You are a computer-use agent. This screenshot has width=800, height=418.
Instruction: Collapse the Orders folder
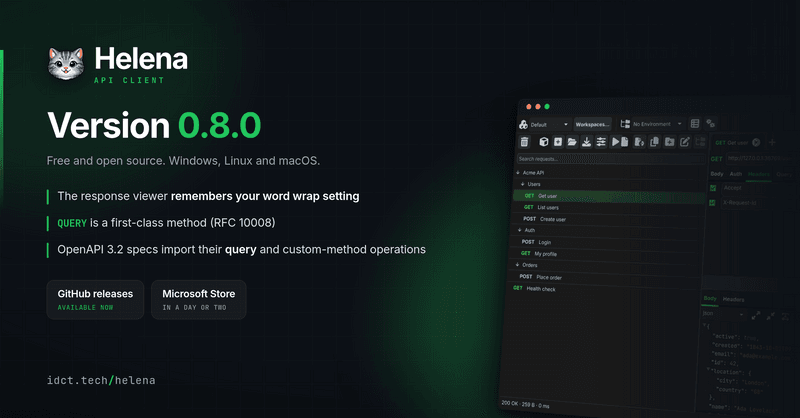517,264
